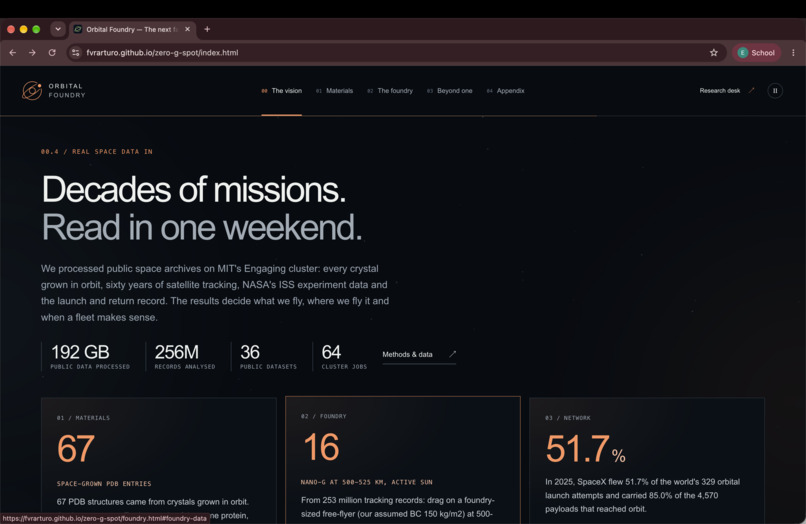Screen dimensions: 806x524
Task: Click the 51.7% figure in Network card
Action: pos(585,449)
